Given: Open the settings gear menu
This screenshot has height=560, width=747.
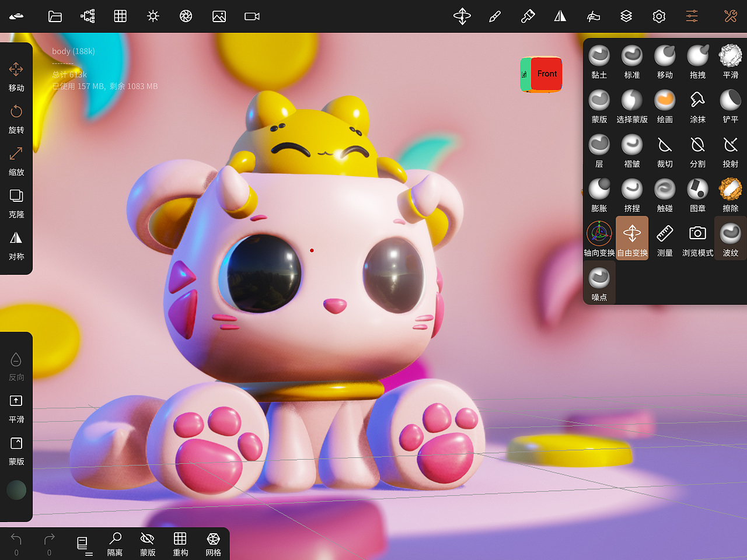Looking at the screenshot, I should [x=659, y=16].
